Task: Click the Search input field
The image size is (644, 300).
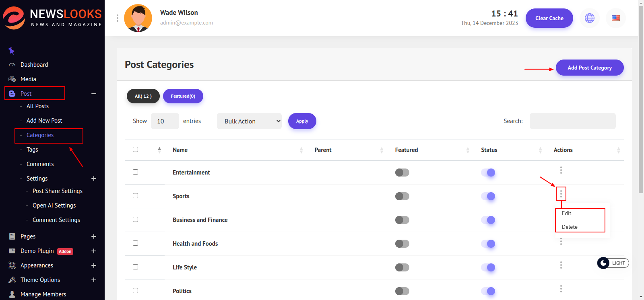Action: [x=572, y=121]
